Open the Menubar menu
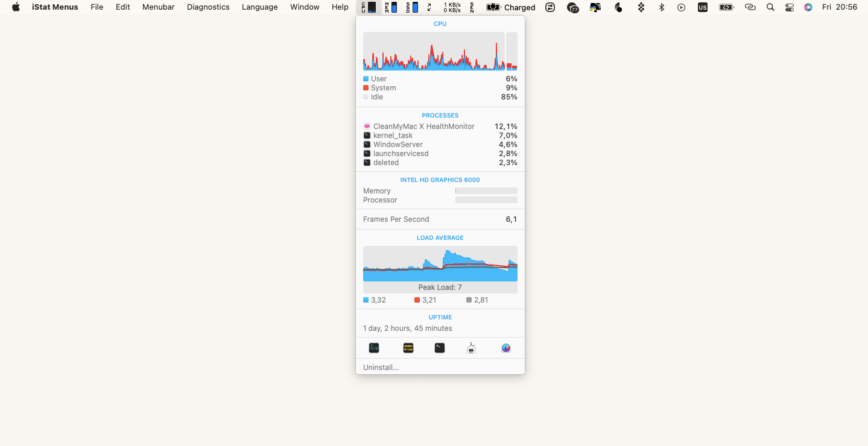Screen dimensions: 868x446 click(159, 7)
